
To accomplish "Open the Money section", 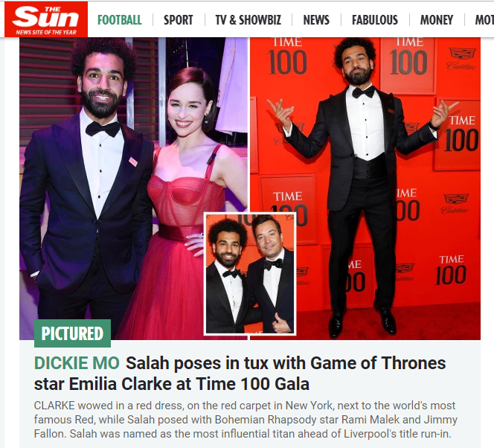I will [437, 20].
